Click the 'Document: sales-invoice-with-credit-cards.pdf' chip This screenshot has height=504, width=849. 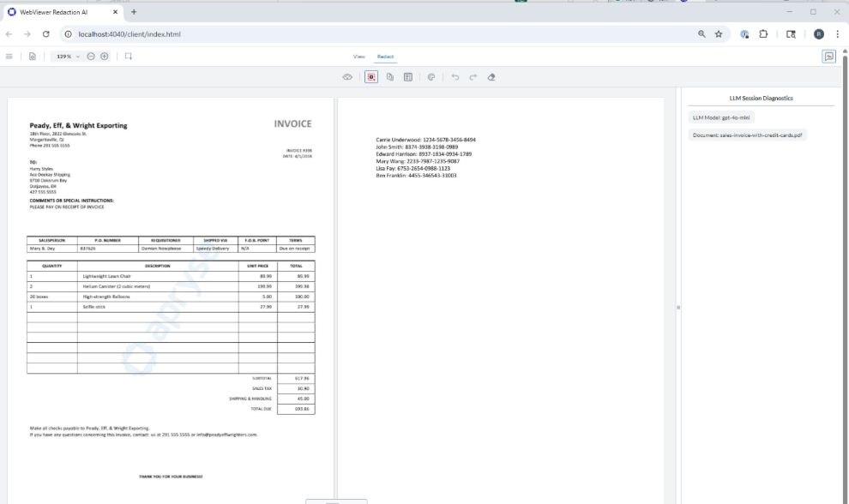click(x=747, y=135)
